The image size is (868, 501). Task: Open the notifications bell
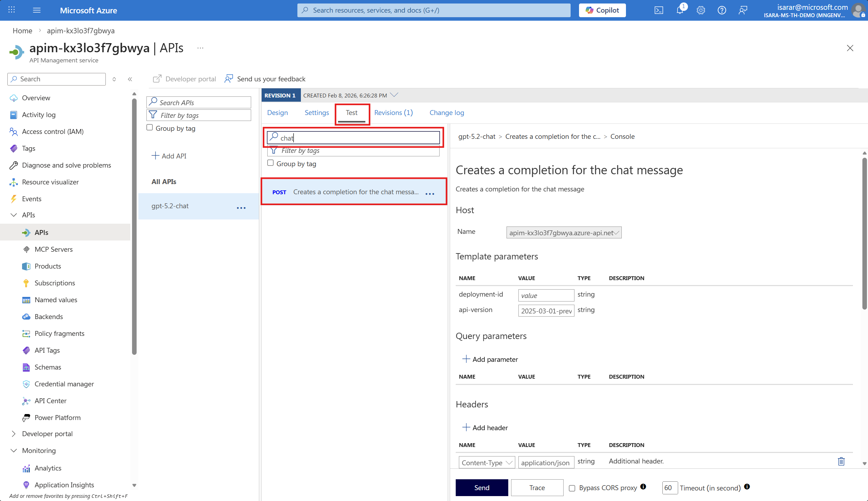click(x=680, y=10)
